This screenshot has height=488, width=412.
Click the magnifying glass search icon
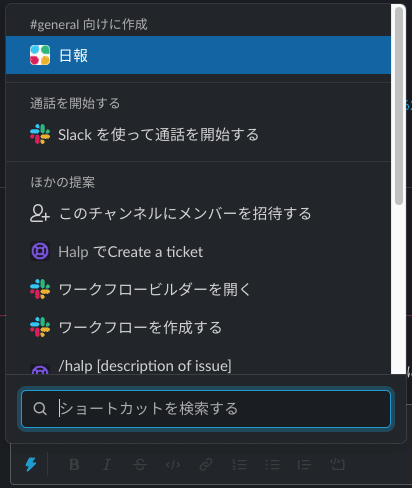point(40,409)
